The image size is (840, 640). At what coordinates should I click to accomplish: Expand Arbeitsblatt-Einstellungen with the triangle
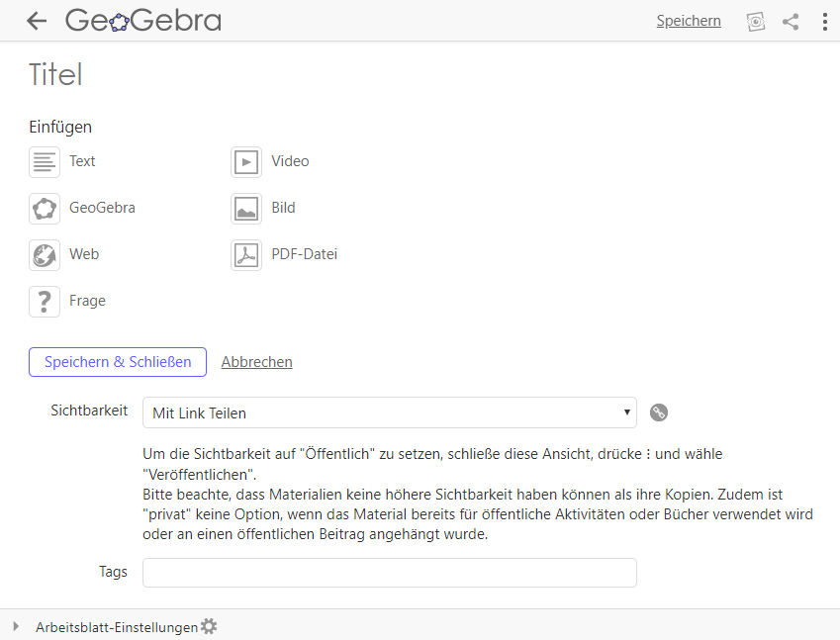click(x=16, y=626)
